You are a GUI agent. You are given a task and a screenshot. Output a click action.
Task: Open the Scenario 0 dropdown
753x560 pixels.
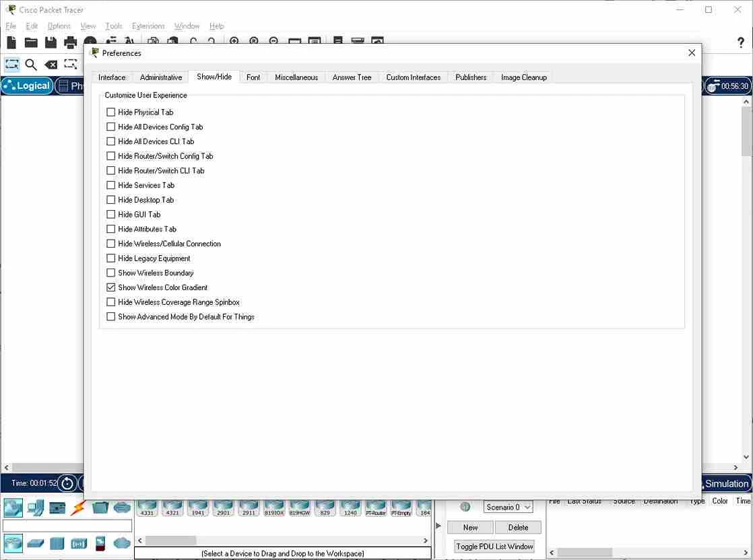point(508,508)
